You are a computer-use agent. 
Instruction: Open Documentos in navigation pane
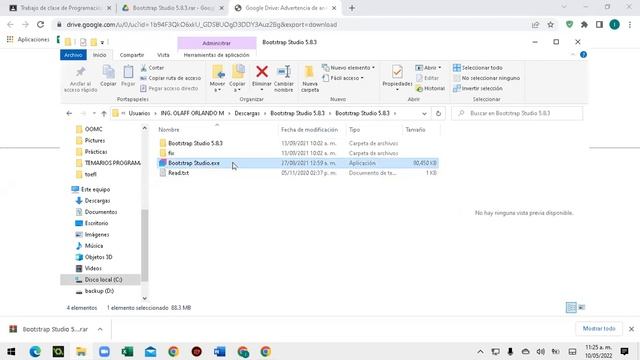(100, 212)
